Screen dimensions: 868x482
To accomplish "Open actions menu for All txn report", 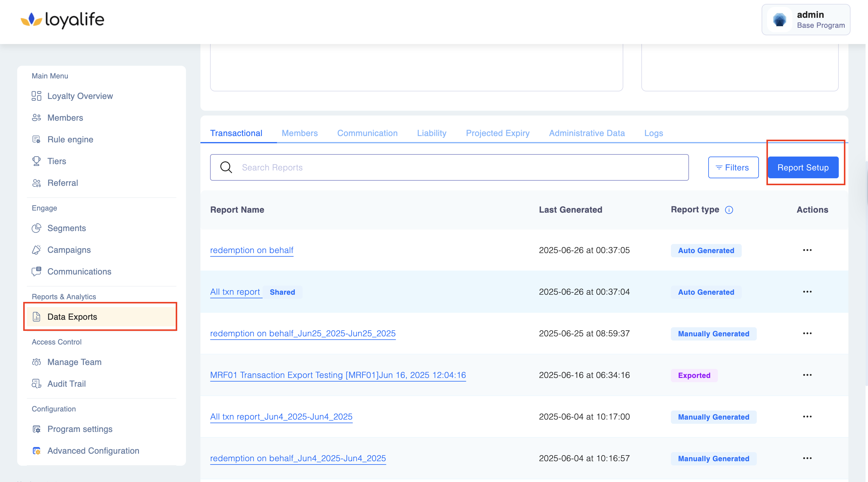I will (x=807, y=292).
